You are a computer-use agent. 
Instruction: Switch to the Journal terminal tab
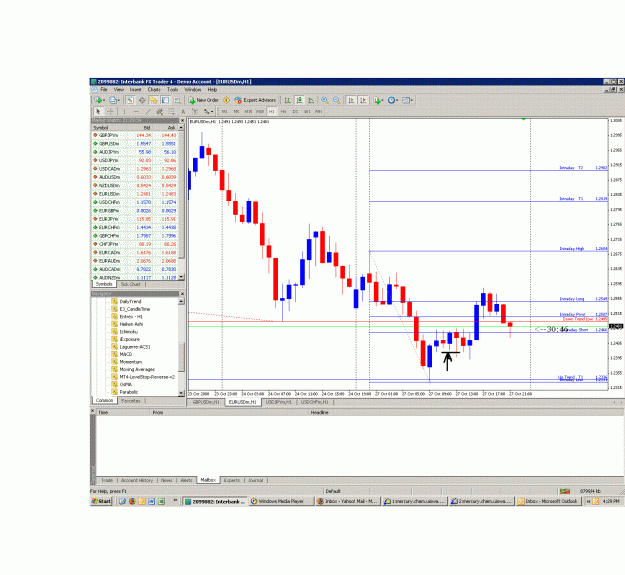[256, 481]
